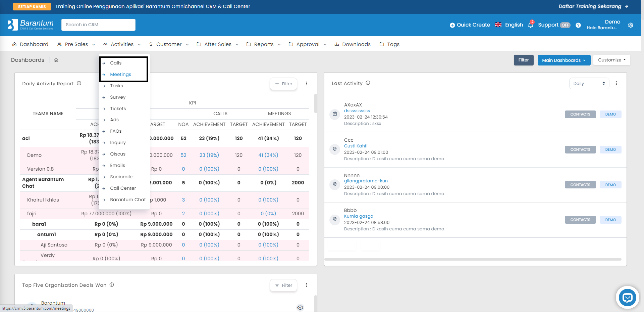Expand the Customer menu

[169, 44]
